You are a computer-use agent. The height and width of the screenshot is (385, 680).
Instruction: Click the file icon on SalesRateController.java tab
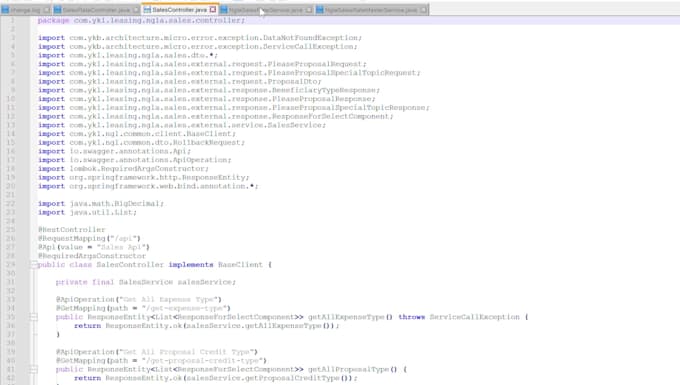pos(57,10)
